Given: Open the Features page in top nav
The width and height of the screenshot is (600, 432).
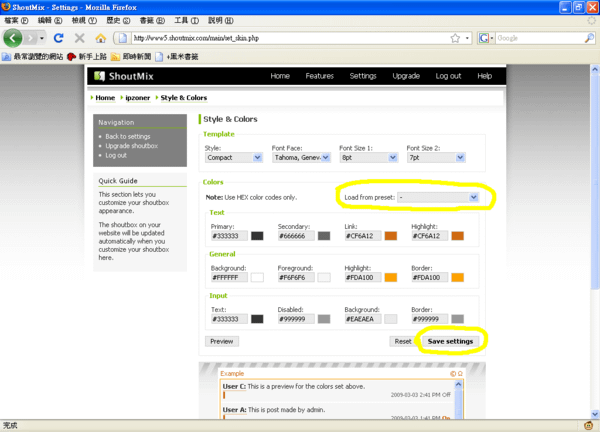Looking at the screenshot, I should (320, 76).
